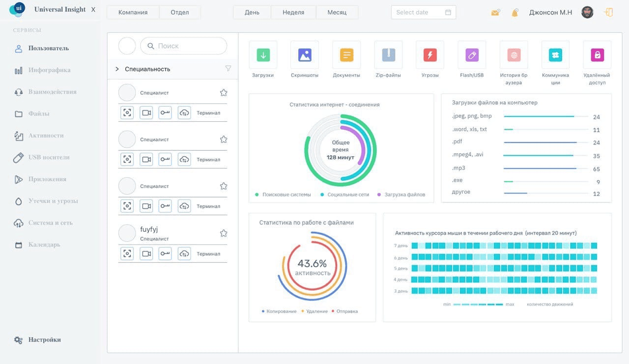The height and width of the screenshot is (364, 629).
Task: Click the 7 день row label
Action: [401, 246]
